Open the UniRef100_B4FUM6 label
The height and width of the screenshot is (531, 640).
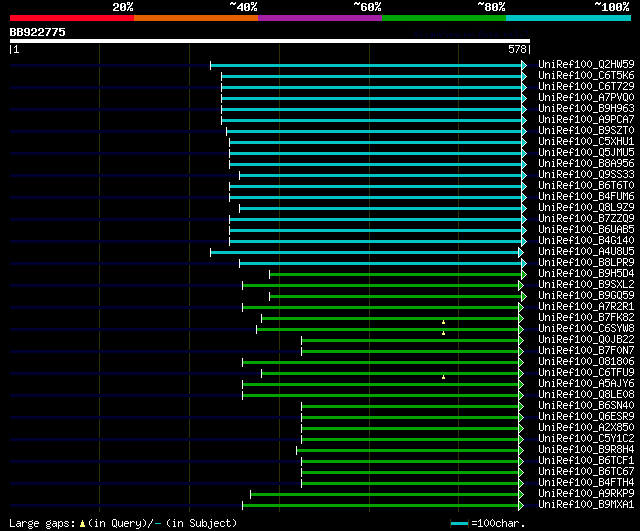[586, 197]
